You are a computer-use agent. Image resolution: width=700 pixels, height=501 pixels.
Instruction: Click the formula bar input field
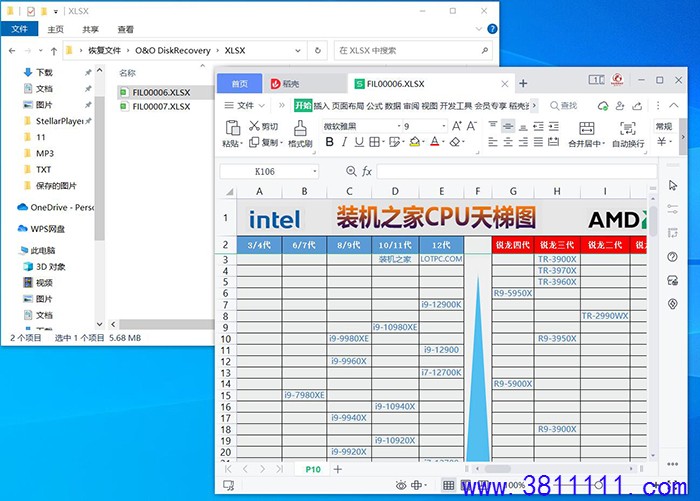point(517,171)
